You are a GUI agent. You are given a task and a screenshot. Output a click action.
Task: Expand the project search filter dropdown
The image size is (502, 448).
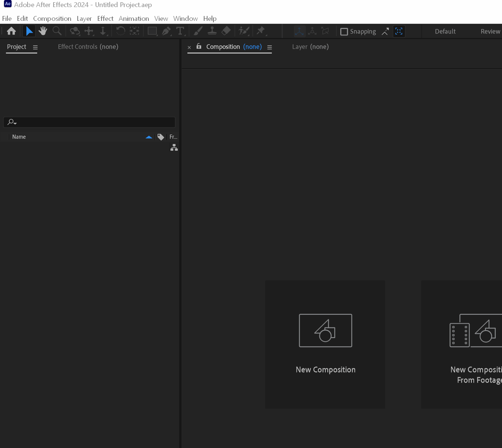tap(12, 122)
